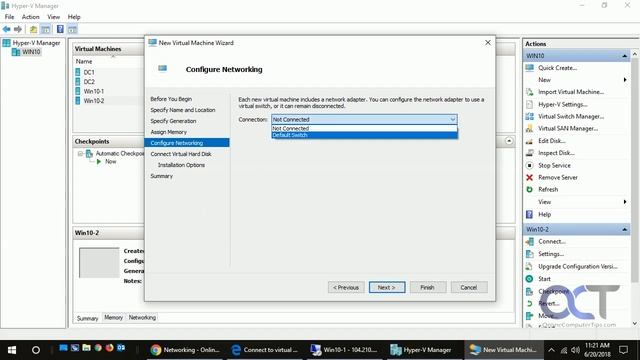Open the File menu

9,17
